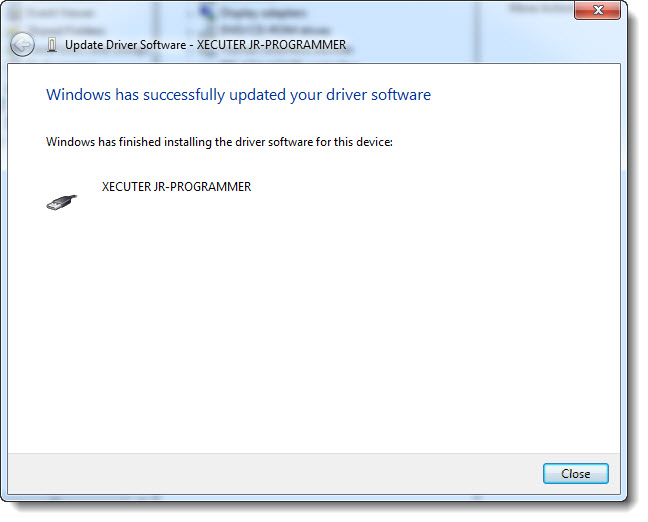Click the USB cable device icon
The width and height of the screenshot is (648, 522).
[x=61, y=201]
